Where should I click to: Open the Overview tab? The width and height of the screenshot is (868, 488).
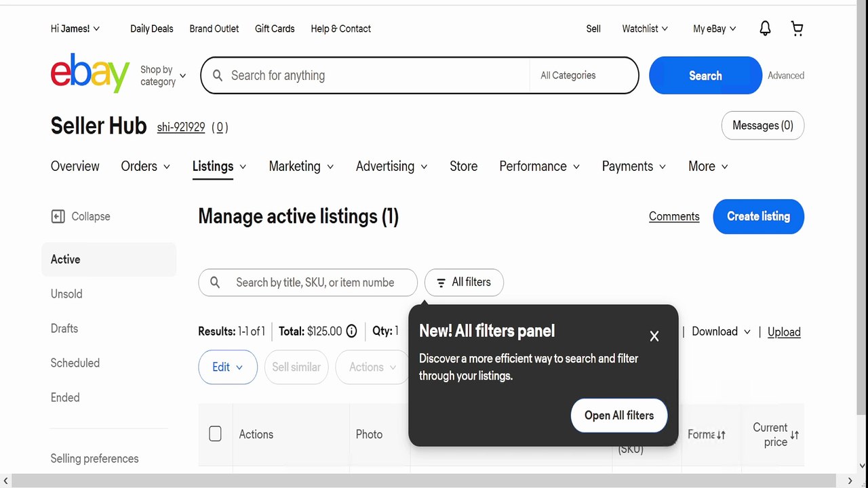(x=75, y=166)
